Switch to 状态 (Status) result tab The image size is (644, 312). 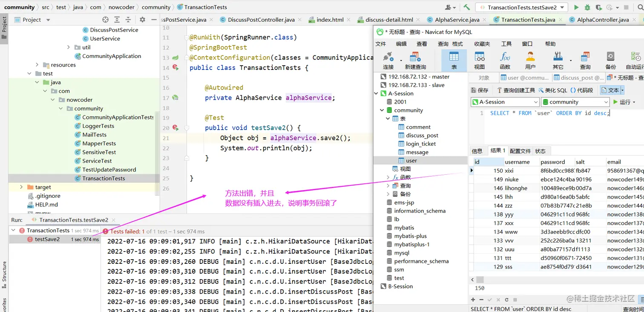tap(540, 151)
